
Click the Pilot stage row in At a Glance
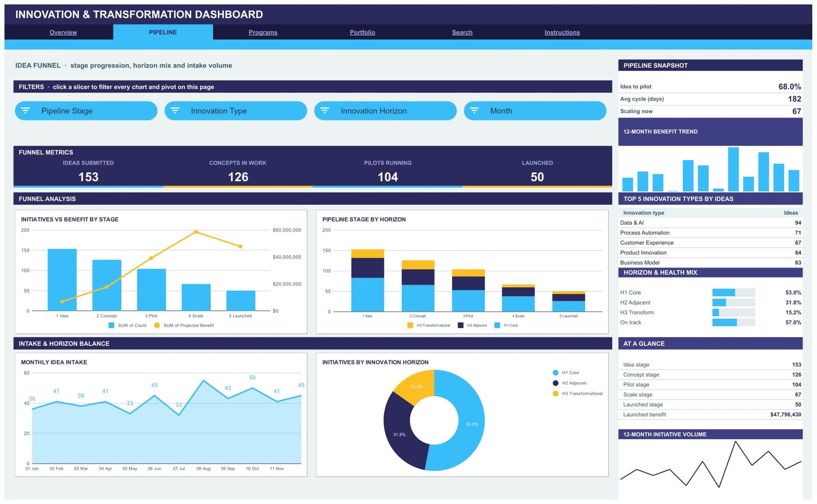(x=710, y=385)
